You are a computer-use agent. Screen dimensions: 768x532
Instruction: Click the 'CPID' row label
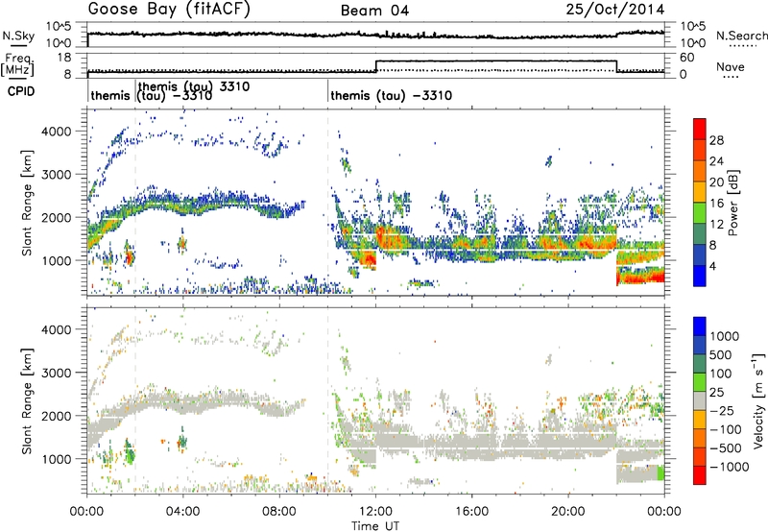[x=21, y=91]
